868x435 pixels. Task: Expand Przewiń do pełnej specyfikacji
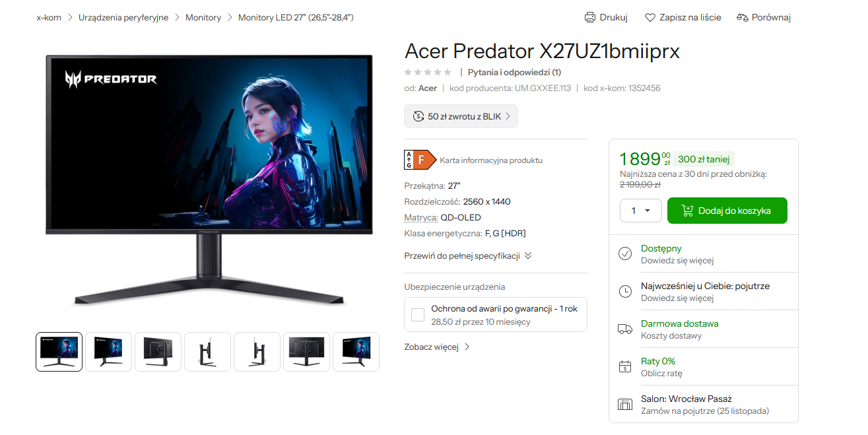468,255
